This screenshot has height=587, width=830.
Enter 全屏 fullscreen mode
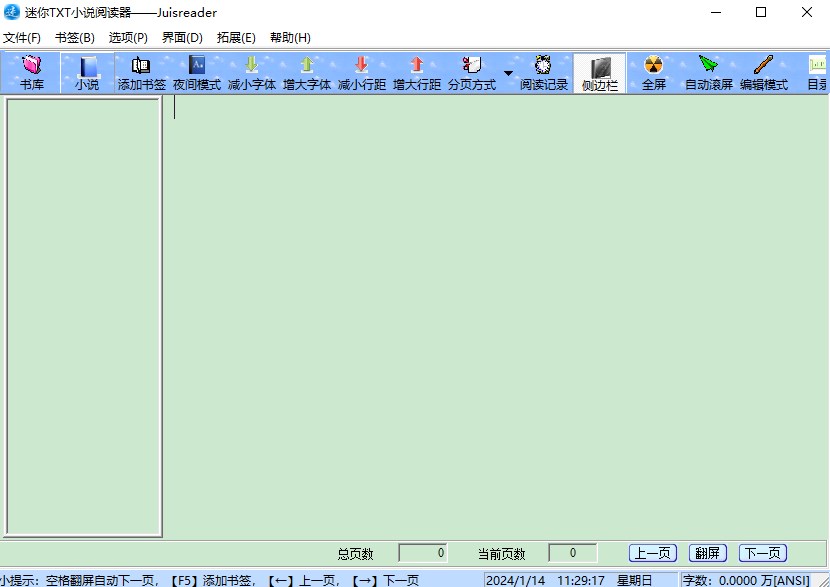point(654,73)
